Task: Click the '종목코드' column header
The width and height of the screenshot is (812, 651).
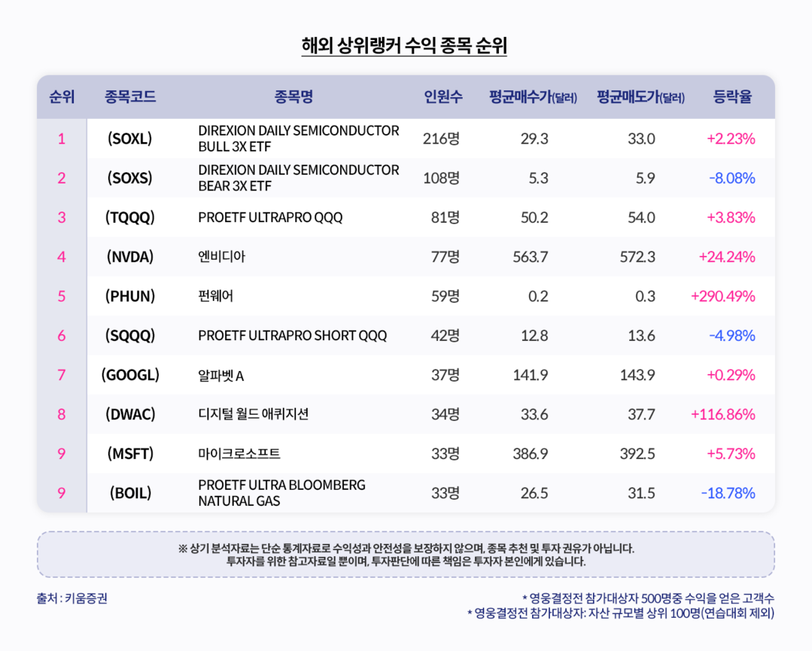Action: click(x=130, y=97)
